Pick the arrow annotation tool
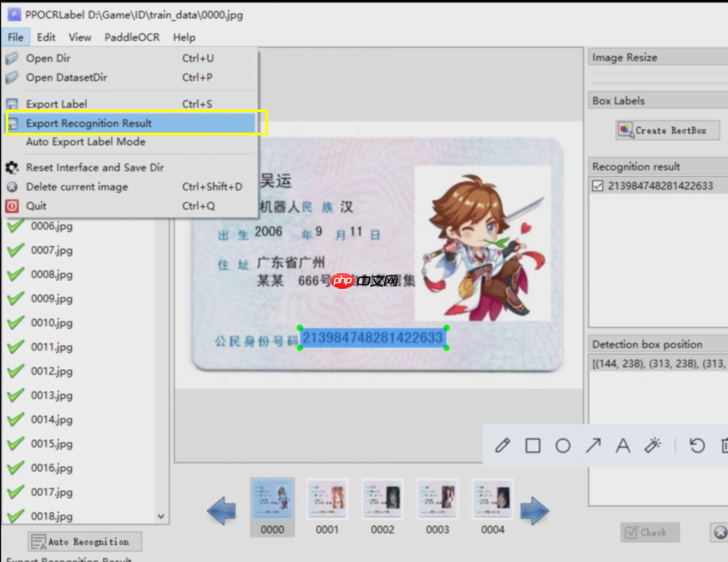This screenshot has height=562, width=728. click(593, 445)
